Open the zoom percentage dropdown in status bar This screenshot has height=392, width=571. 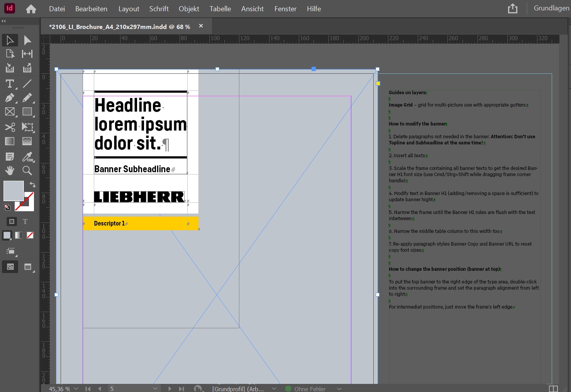[76, 389]
